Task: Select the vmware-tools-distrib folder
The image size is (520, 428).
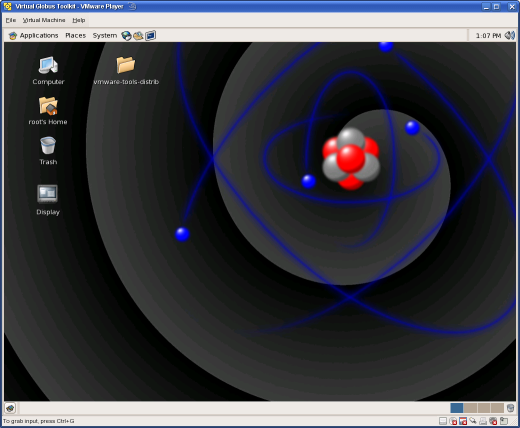Action: [x=126, y=70]
